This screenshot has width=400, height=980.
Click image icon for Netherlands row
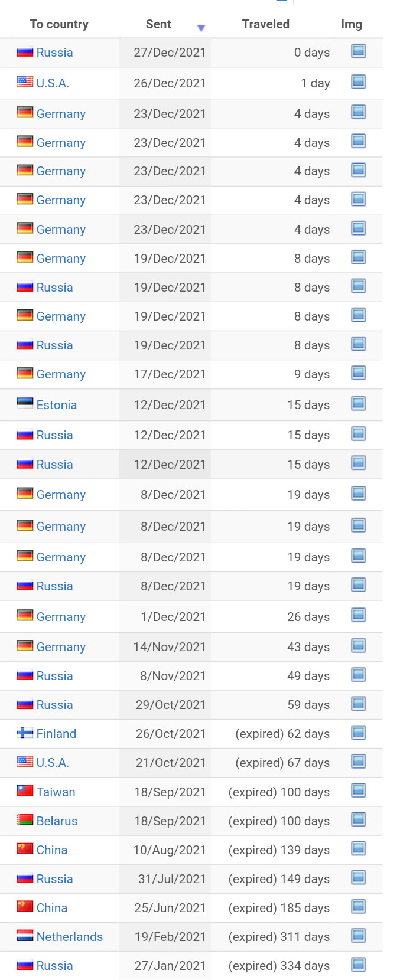pyautogui.click(x=358, y=936)
